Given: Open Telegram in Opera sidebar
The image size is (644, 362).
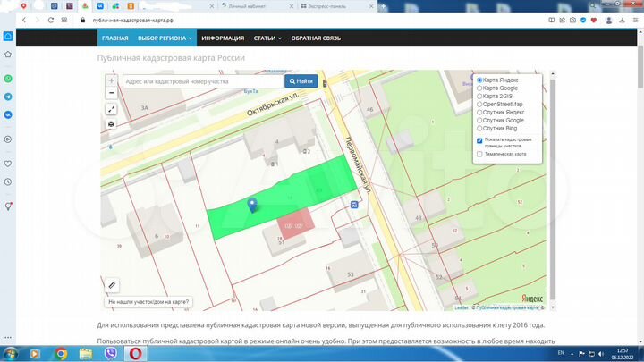Looking at the screenshot, I should [8, 97].
